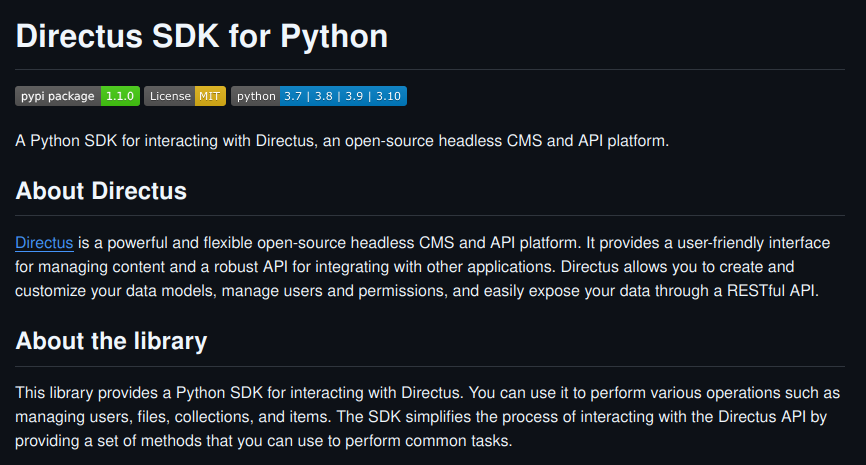Click the pypi package badge
Image resolution: width=866 pixels, height=465 pixels.
coord(57,96)
